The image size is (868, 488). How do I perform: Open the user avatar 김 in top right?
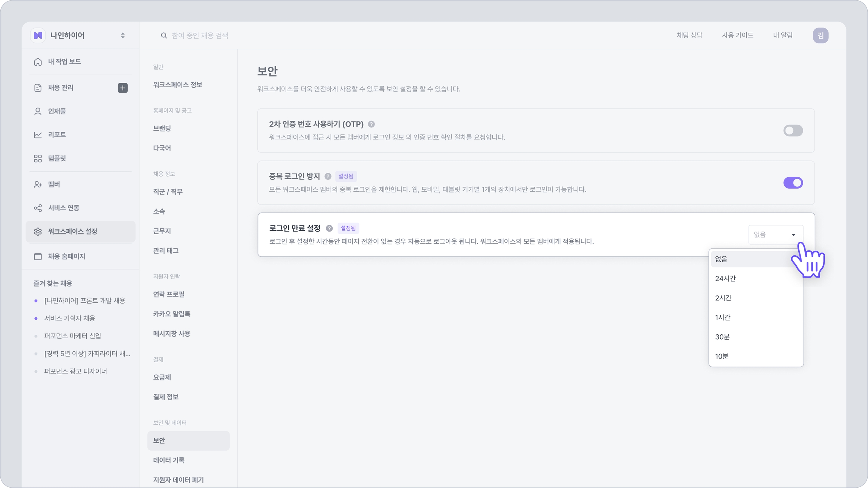click(820, 35)
